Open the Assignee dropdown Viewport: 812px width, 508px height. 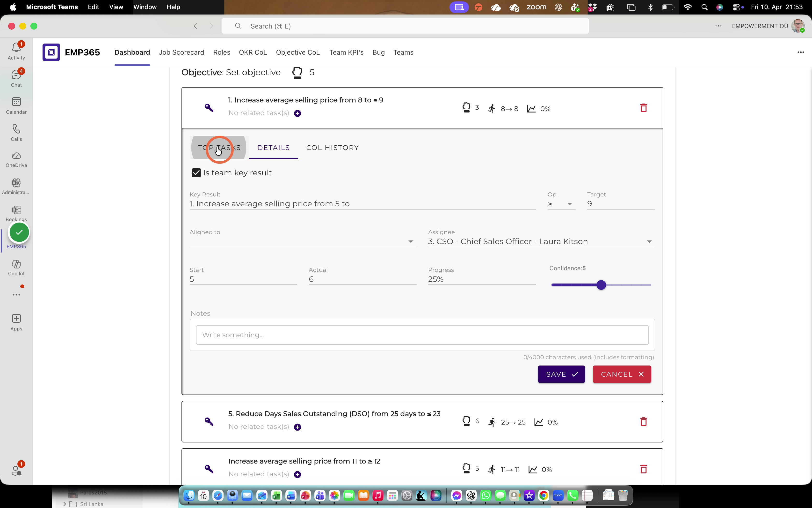[x=541, y=242]
